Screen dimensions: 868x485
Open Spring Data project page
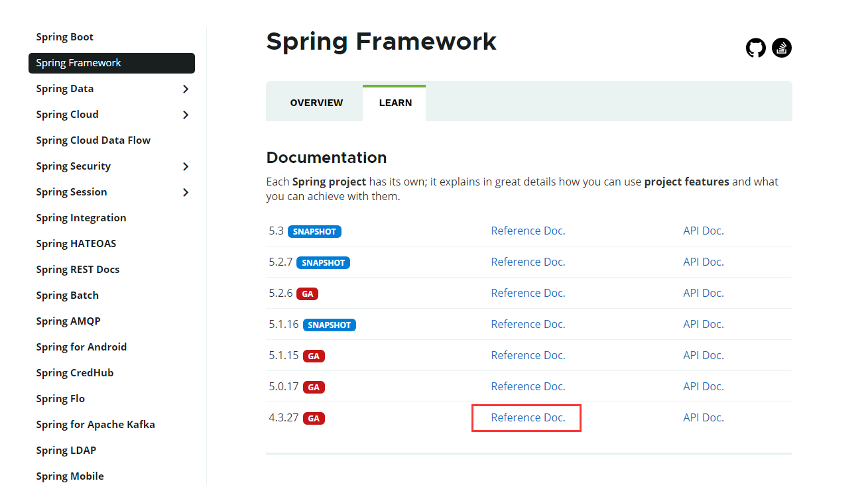tap(65, 89)
